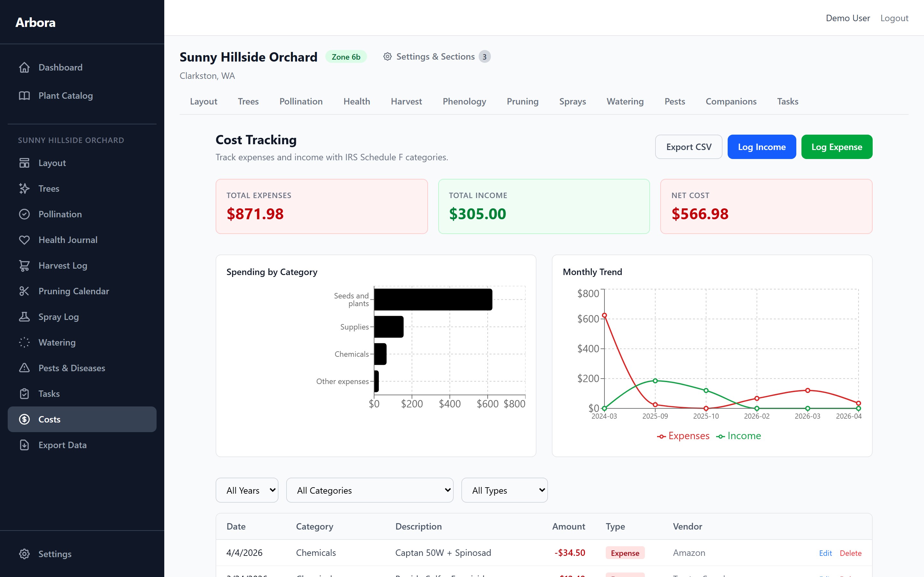924x577 pixels.
Task: Open the All Years dropdown
Action: pos(247,490)
